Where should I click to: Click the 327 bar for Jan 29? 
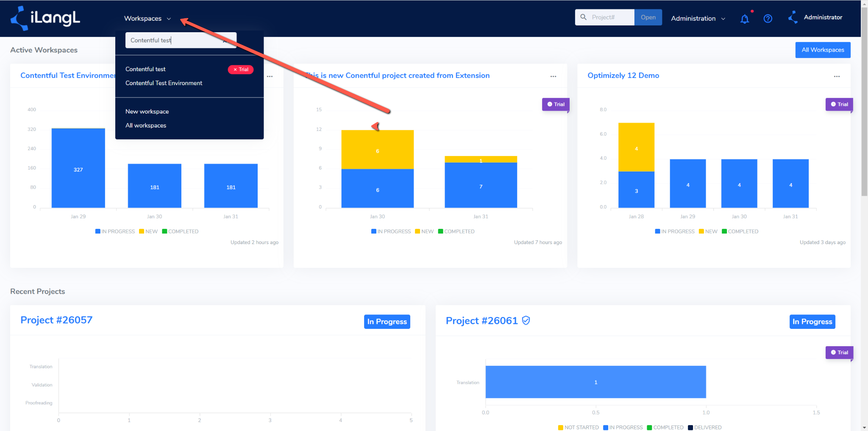coord(78,168)
